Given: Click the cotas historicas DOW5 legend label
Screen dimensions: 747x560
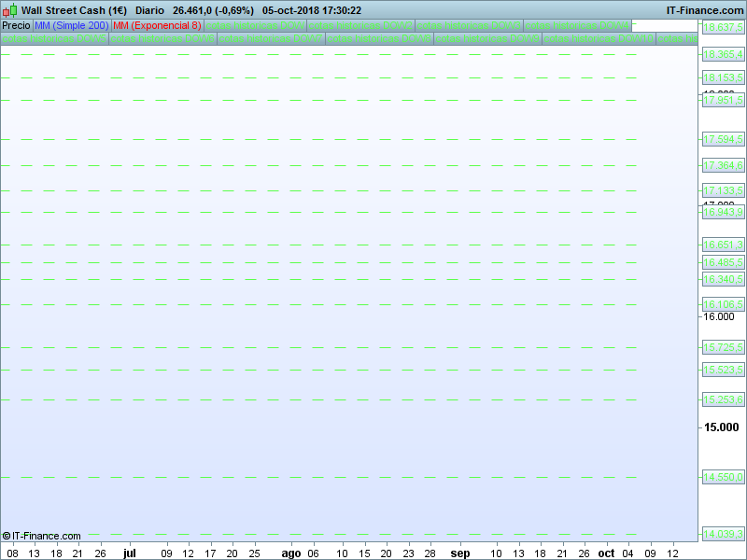Looking at the screenshot, I should coord(54,39).
